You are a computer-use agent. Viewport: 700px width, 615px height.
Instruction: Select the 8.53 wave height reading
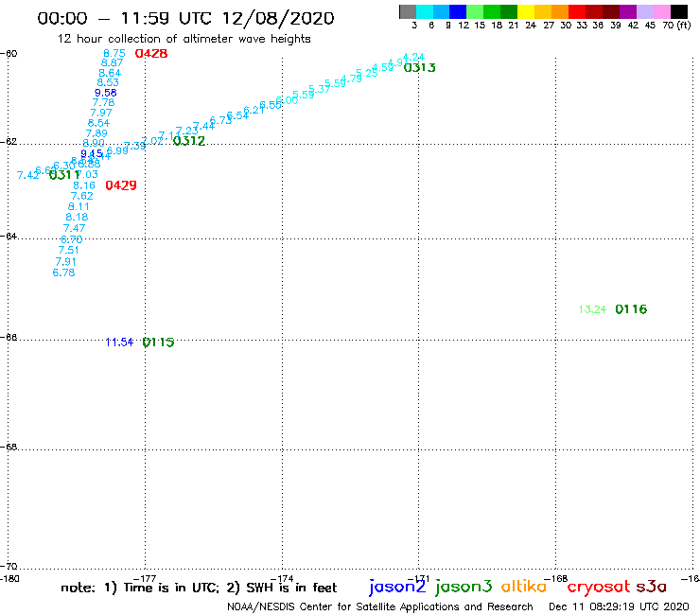108,82
